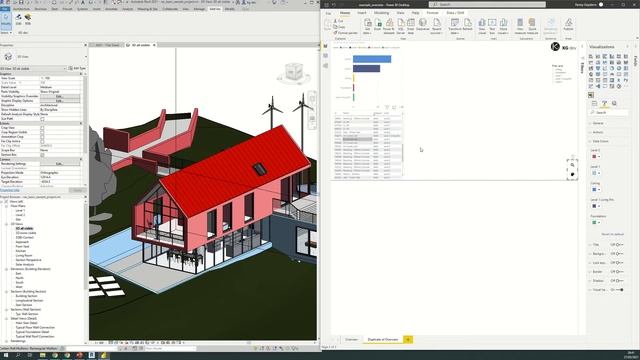The height and width of the screenshot is (360, 640).
Task: Click Edit for Rendering Settings
Action: [x=60, y=164]
